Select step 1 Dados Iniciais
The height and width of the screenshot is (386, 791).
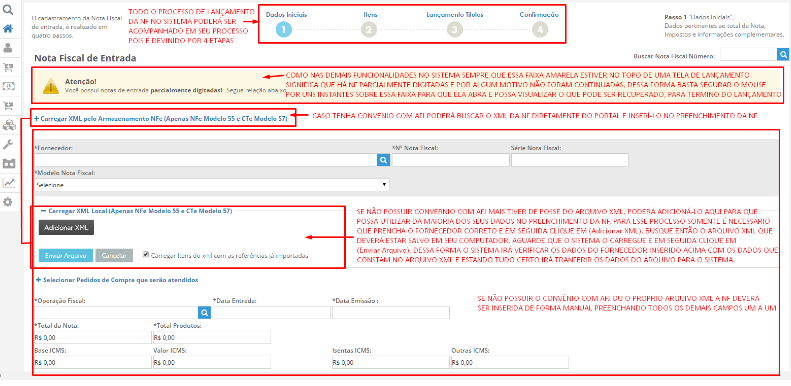[284, 30]
